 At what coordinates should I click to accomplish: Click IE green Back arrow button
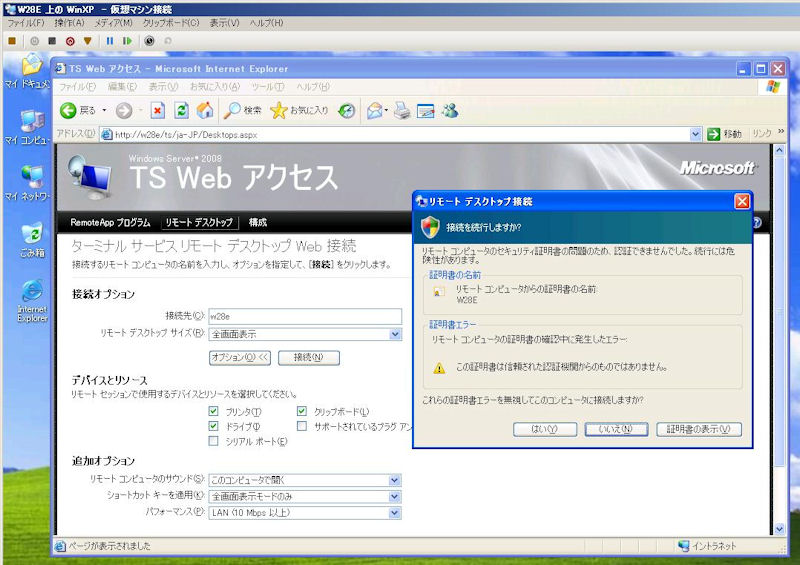pyautogui.click(x=68, y=110)
